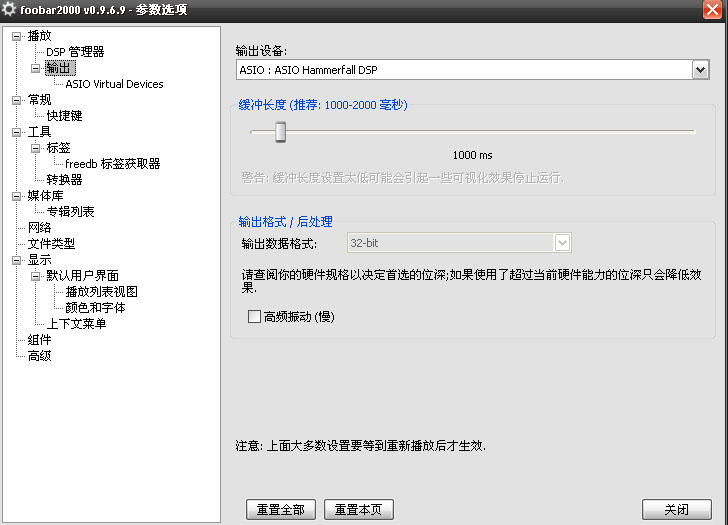
Task: Collapse the 工具 tree node
Action: 17,132
